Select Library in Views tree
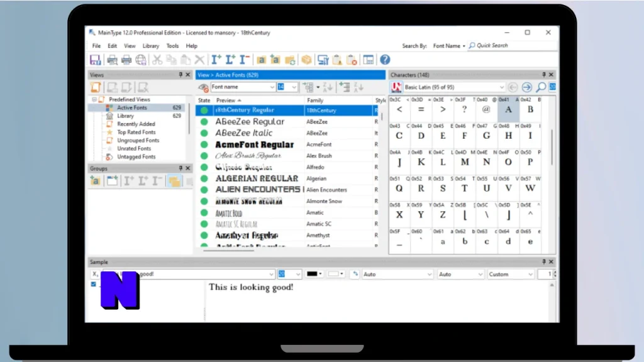Screen dimensions: 644x362 [125, 116]
